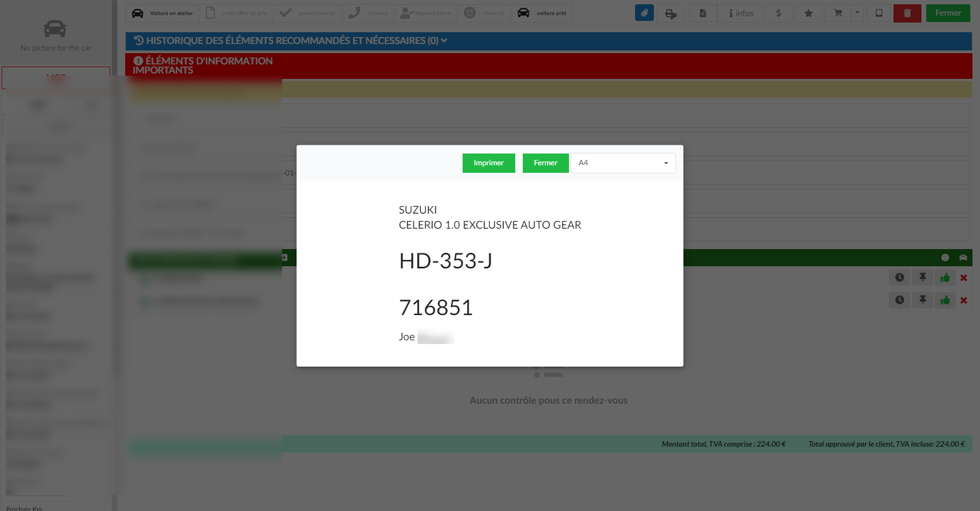Click the pin icon in second item row
The width and height of the screenshot is (980, 511).
923,300
